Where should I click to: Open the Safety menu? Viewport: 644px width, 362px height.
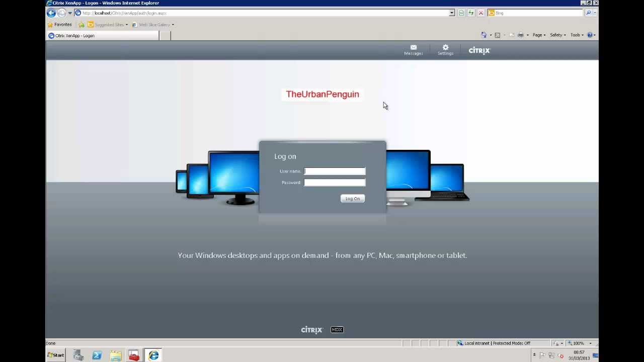557,35
